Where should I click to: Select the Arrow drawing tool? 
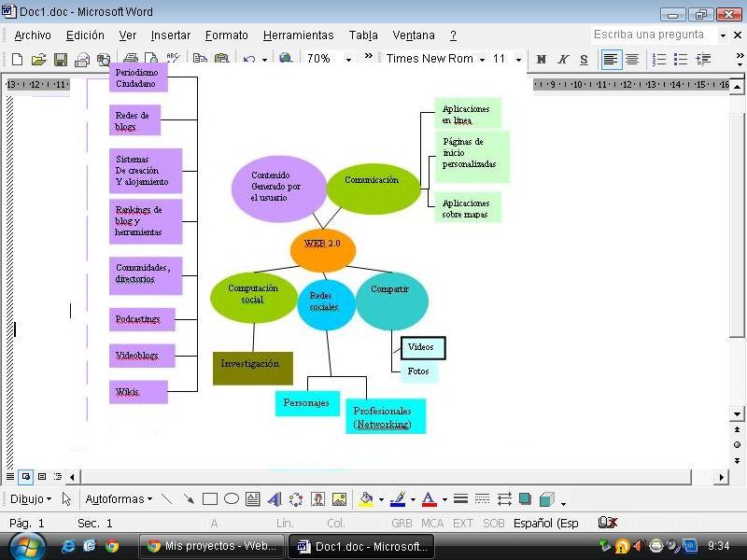[189, 499]
